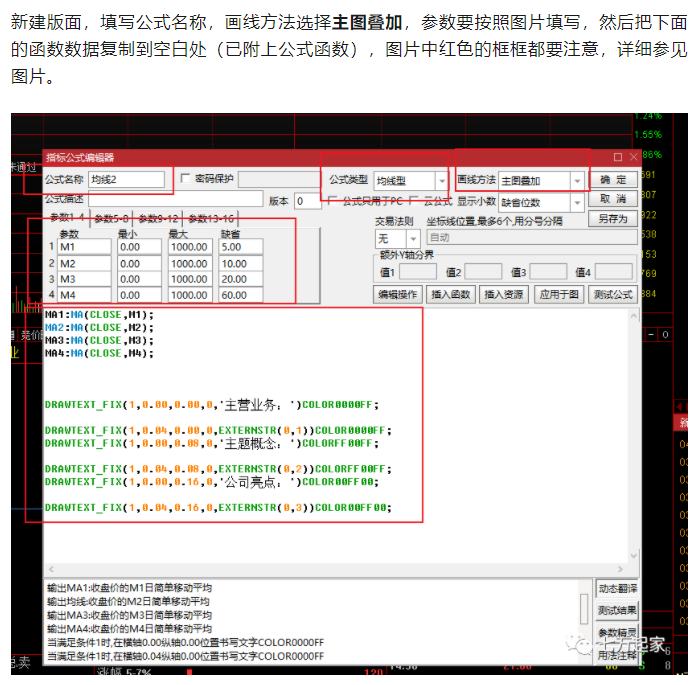Click the 值4 input field
699x685 pixels.
click(614, 271)
